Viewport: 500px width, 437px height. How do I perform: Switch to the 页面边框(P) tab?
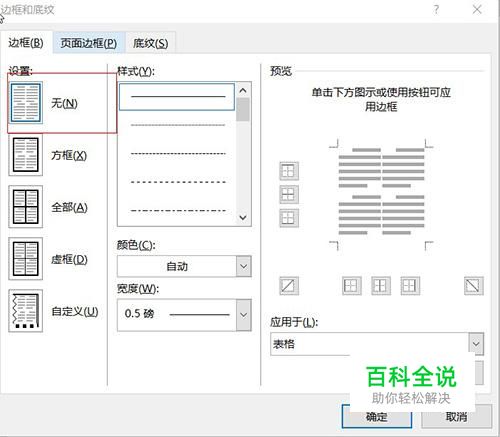coord(89,43)
